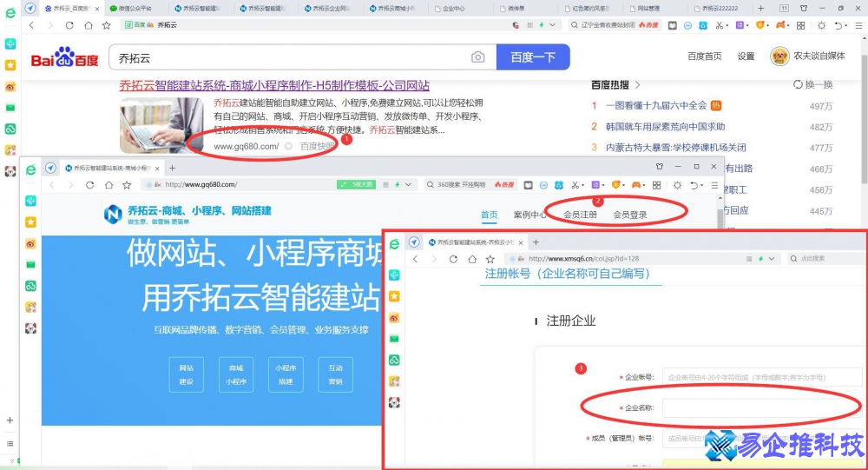The height and width of the screenshot is (470, 868).
Task: Click the panda icon in Baidu window sidebar
Action: [x=10, y=171]
